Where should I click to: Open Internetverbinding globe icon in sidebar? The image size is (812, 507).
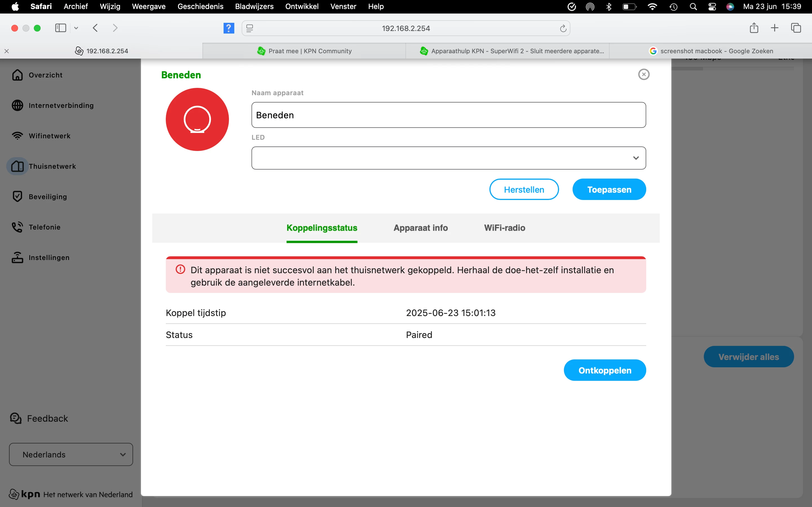coord(17,105)
